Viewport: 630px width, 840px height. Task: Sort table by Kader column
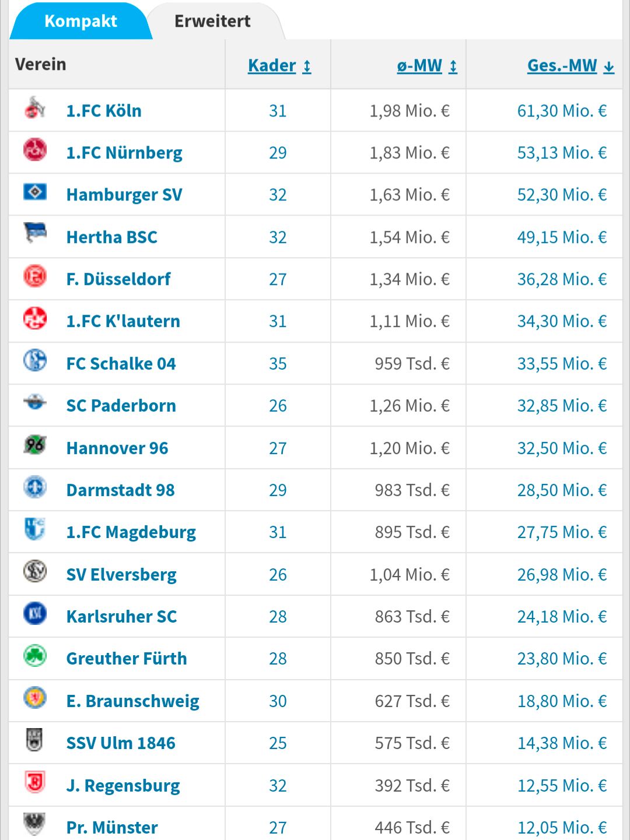[x=279, y=66]
